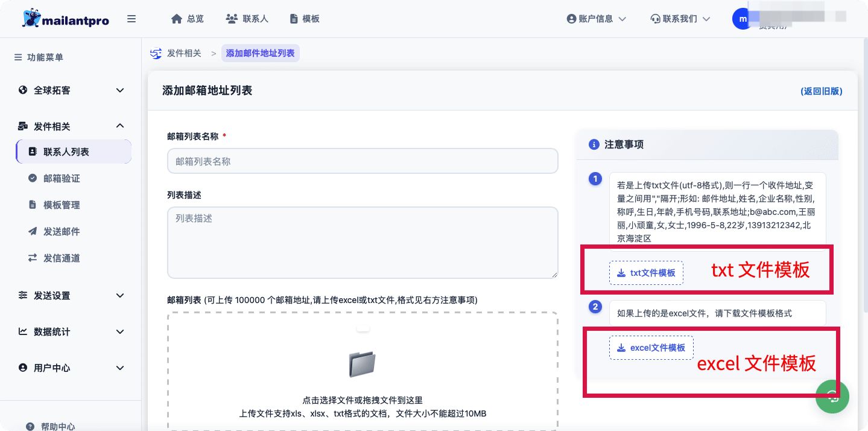Click the mailantpro logo
Screen dimensions: 868x431
[65, 19]
